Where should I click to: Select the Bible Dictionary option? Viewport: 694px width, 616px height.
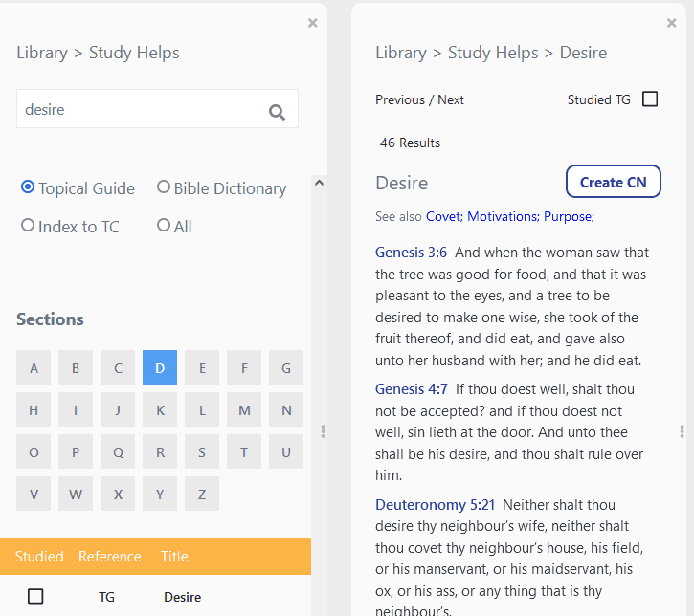point(164,187)
